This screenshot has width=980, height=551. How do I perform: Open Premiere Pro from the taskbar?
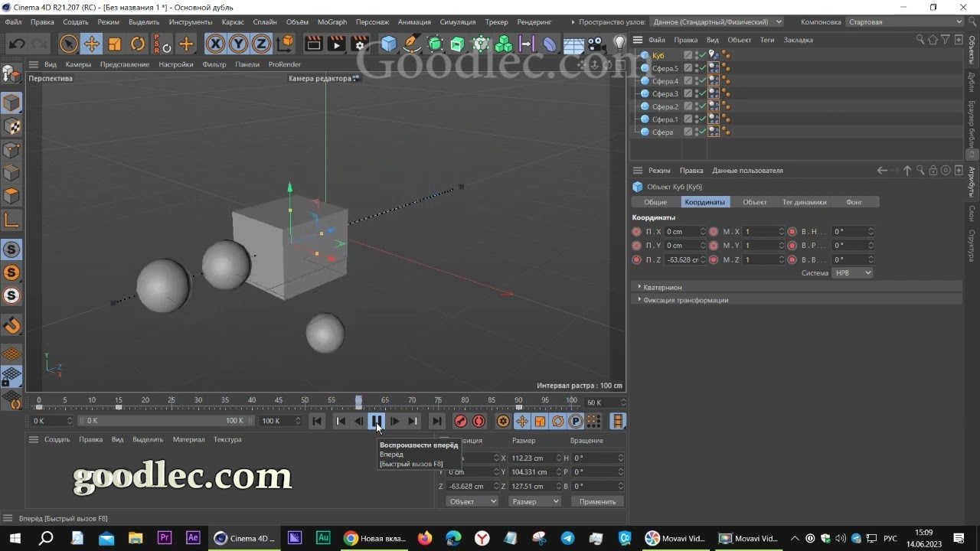164,538
